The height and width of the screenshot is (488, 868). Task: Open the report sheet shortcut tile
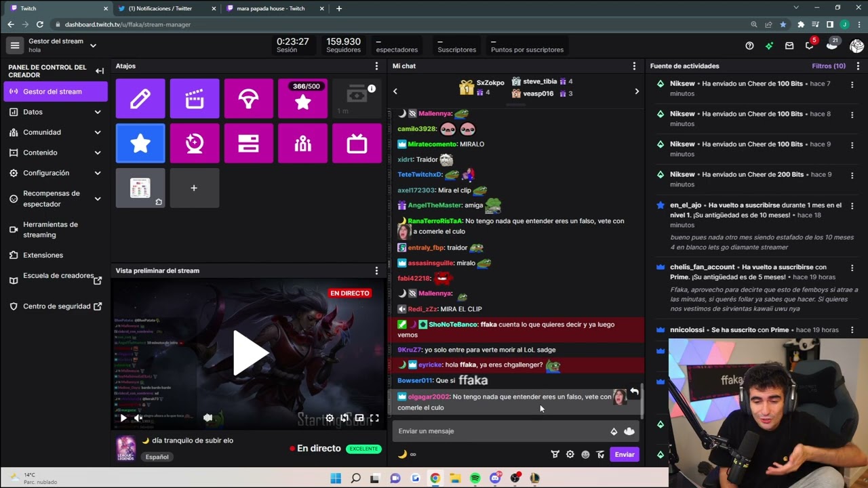(140, 188)
